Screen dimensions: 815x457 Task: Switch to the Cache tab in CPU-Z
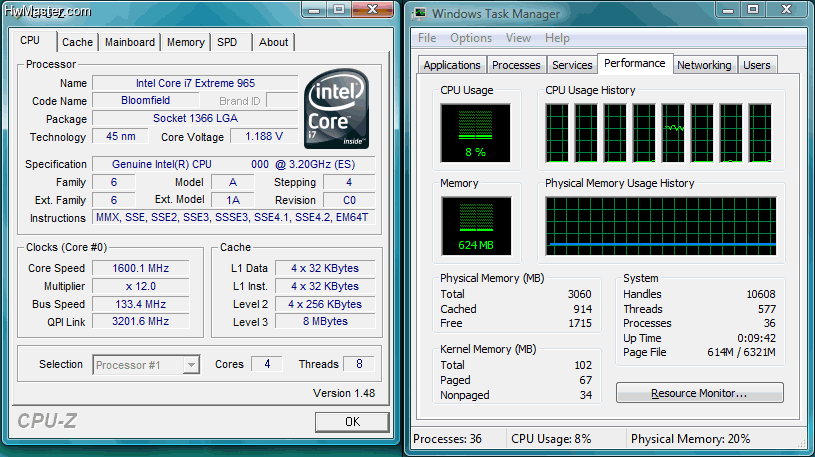[77, 42]
